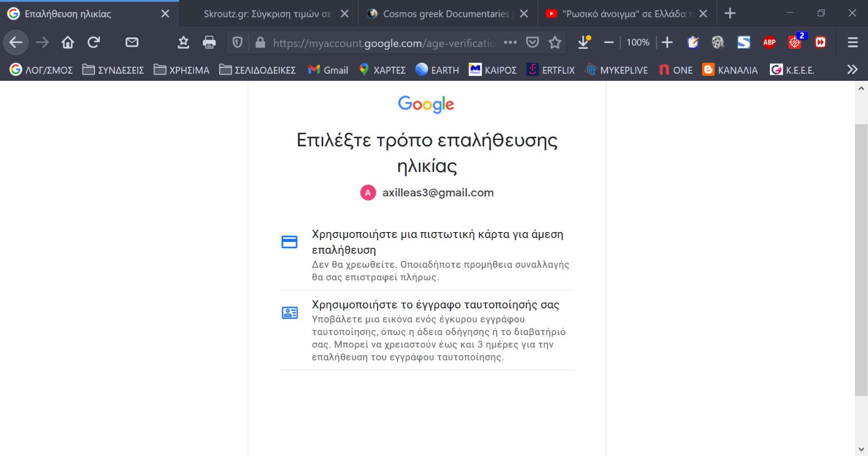Click the Google logo on the page
The height and width of the screenshot is (456, 868).
pyautogui.click(x=426, y=104)
